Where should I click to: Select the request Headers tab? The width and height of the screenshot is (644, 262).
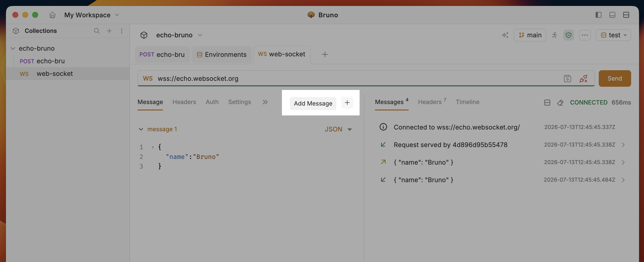pos(184,102)
